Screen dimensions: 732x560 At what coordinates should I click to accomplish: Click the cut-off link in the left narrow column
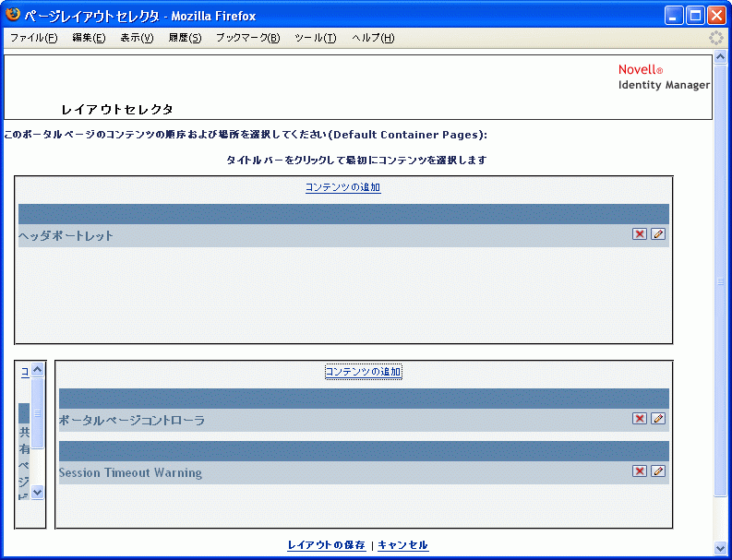click(26, 372)
